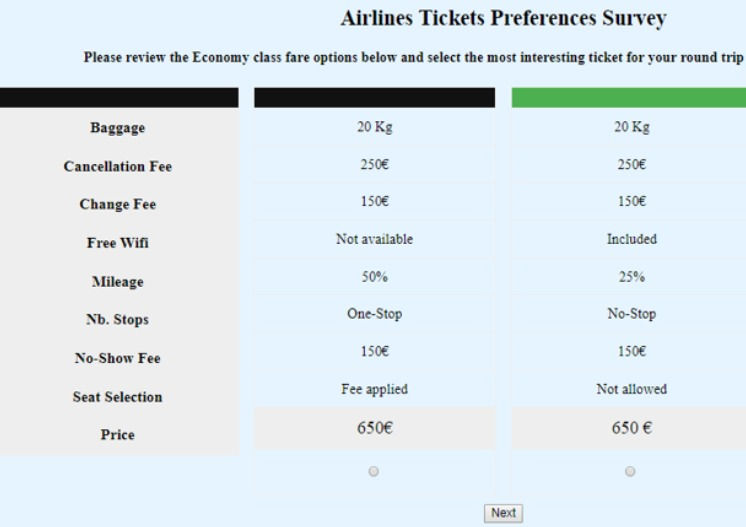Choose the radio button under the green-header ticket
746x527 pixels.
click(630, 471)
